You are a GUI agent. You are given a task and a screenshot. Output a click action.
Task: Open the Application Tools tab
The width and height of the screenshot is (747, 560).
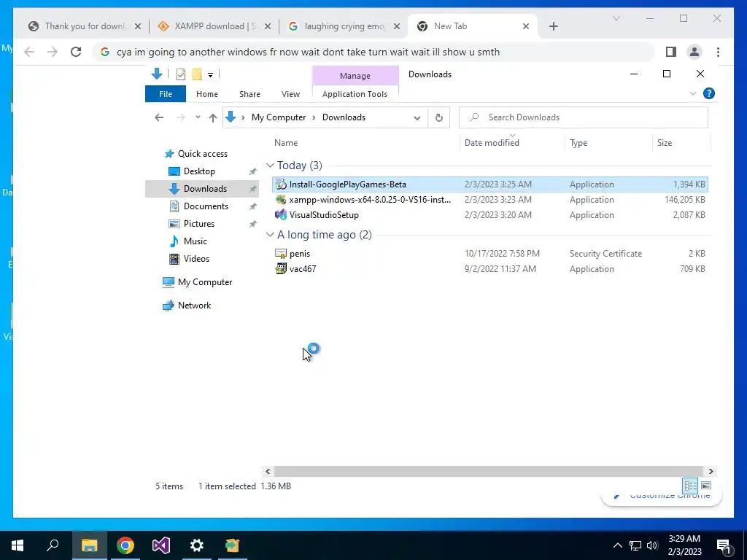[355, 94]
